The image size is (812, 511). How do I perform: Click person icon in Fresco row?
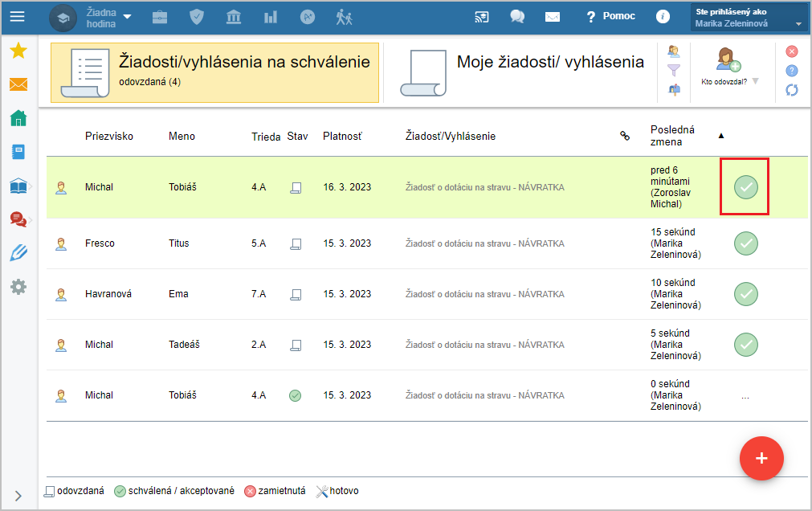coord(61,243)
